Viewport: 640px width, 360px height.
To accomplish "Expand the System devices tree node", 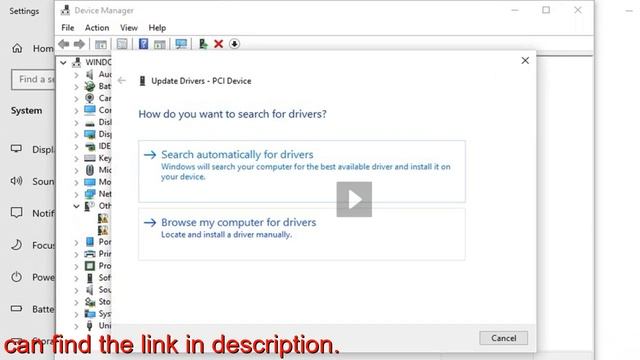I will (x=76, y=314).
